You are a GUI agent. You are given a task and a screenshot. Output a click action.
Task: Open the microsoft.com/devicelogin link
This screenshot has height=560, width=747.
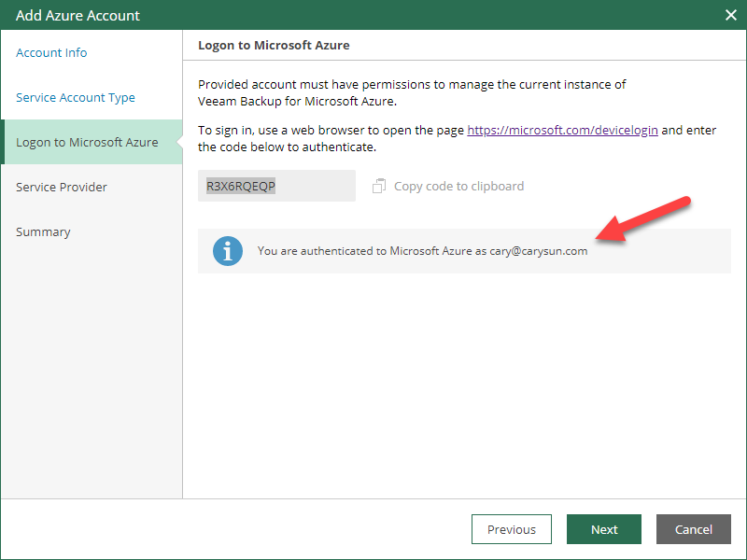[562, 130]
